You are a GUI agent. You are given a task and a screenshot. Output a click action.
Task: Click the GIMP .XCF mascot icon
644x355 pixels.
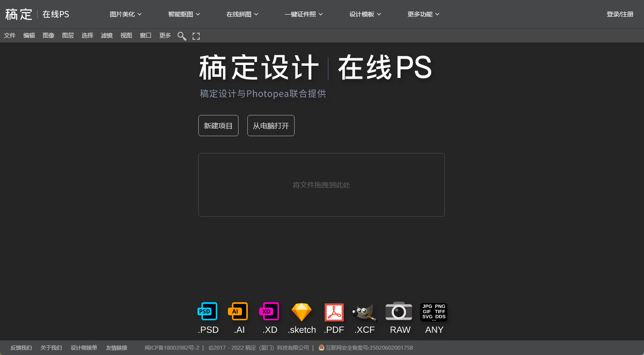(364, 312)
